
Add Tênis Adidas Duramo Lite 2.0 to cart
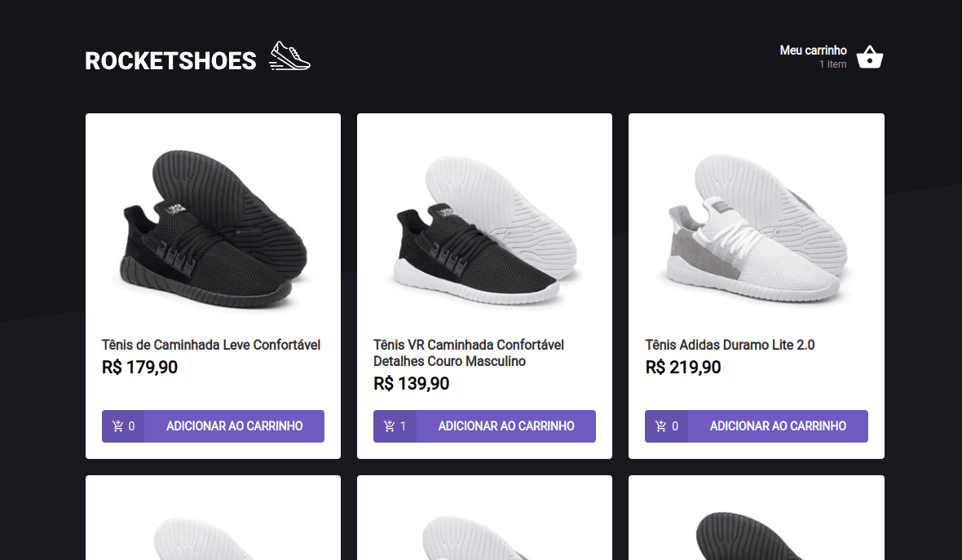pyautogui.click(x=777, y=426)
